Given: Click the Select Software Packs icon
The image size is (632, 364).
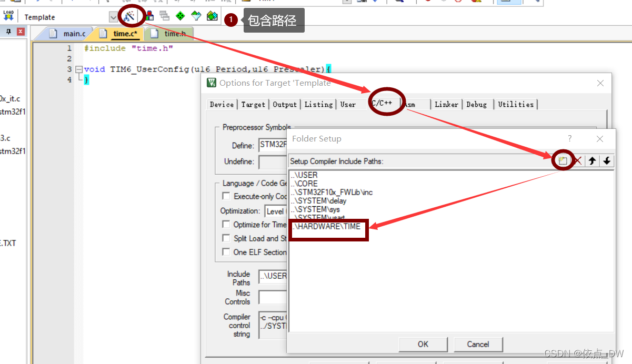Looking at the screenshot, I should tap(196, 16).
